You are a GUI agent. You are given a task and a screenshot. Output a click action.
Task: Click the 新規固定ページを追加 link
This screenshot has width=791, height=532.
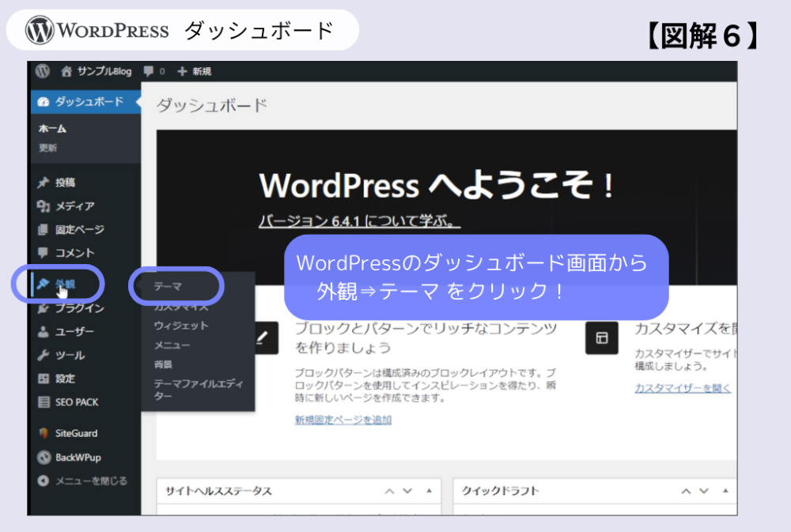point(343,420)
